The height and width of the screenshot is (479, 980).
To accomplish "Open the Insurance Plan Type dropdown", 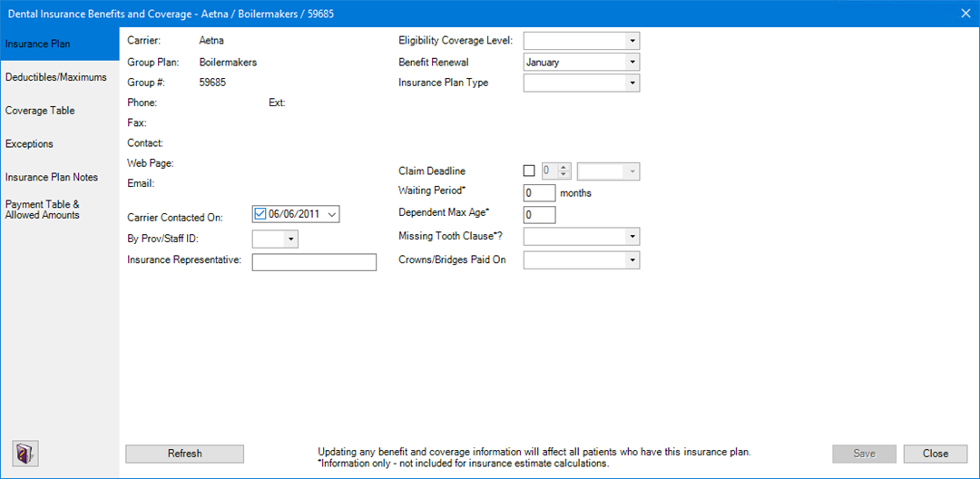I will [x=632, y=83].
